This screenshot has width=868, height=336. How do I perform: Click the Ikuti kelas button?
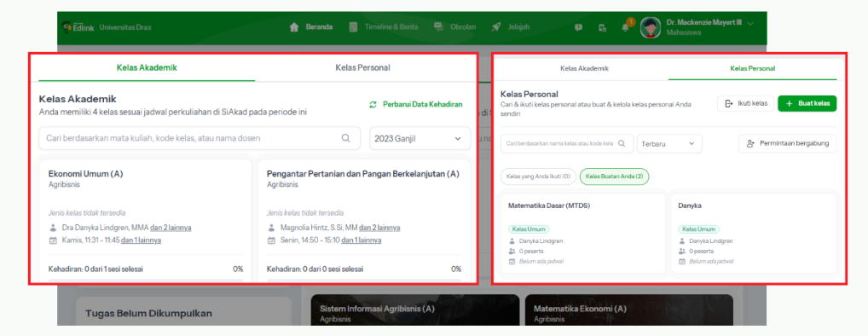745,103
